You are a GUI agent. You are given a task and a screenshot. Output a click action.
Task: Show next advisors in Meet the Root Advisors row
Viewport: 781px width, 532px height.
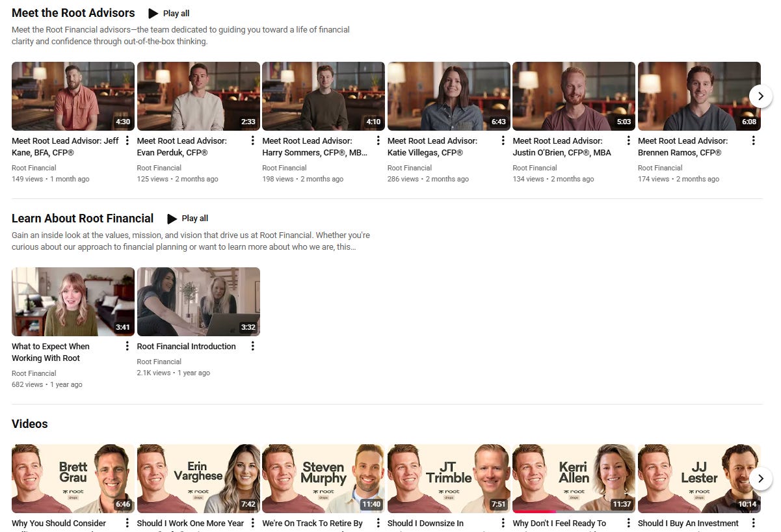pyautogui.click(x=761, y=96)
